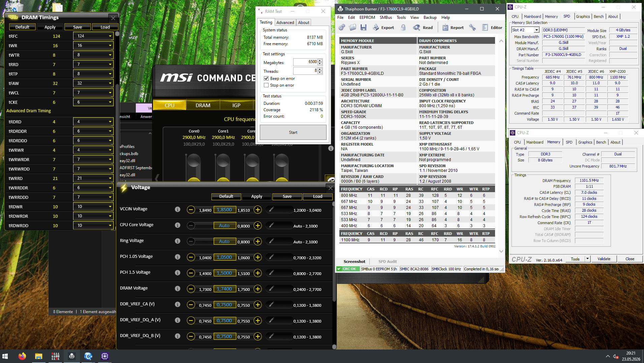Click Start in the RAM Test window

pyautogui.click(x=293, y=132)
